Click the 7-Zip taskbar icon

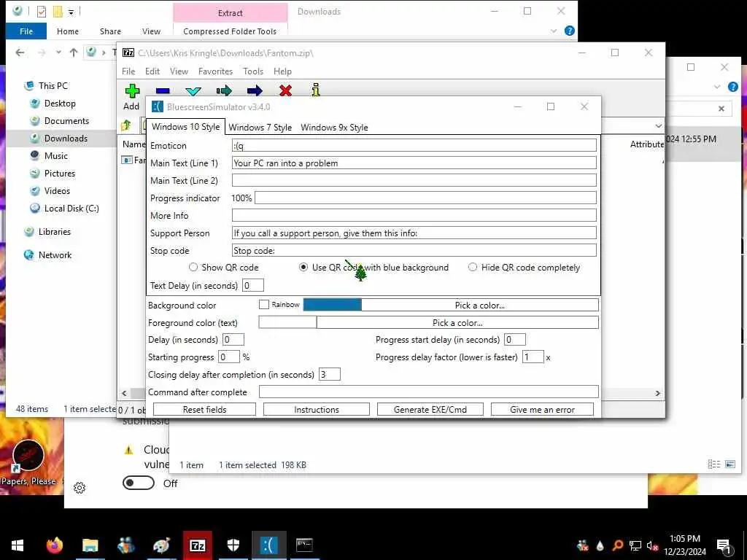(197, 545)
